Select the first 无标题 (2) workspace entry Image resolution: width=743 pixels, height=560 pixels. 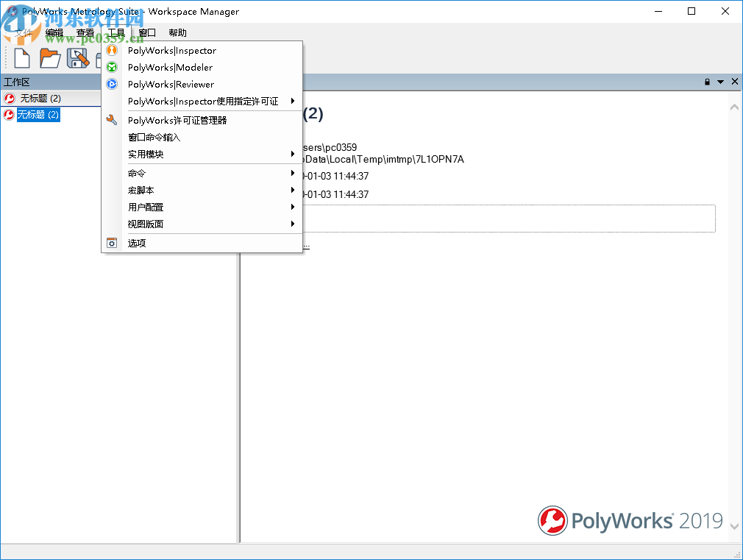pos(44,98)
